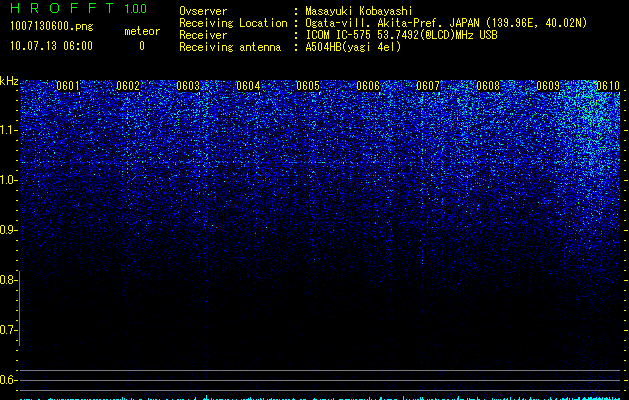Click the ICOM IC-575 receiver value
The width and height of the screenshot is (629, 400).
pyautogui.click(x=401, y=35)
